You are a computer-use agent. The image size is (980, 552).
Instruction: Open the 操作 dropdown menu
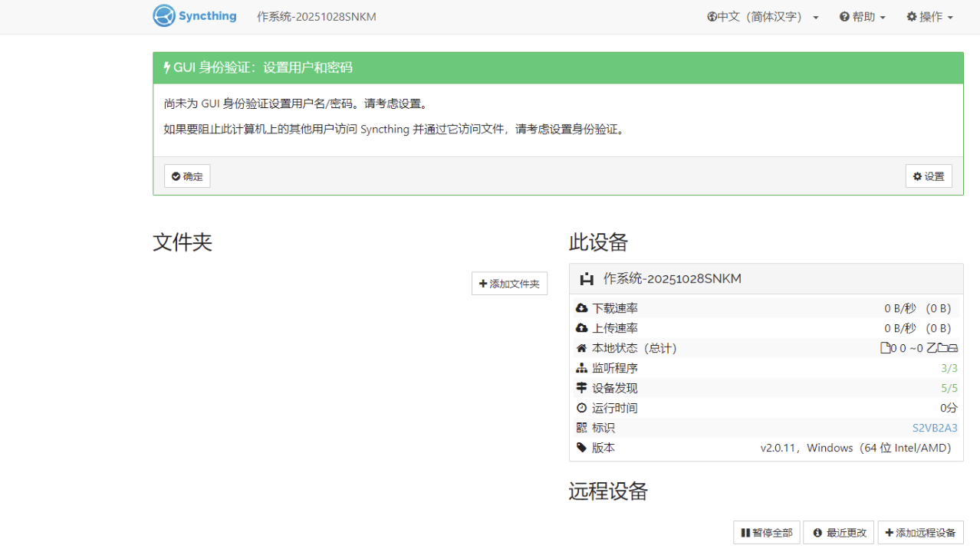929,15
